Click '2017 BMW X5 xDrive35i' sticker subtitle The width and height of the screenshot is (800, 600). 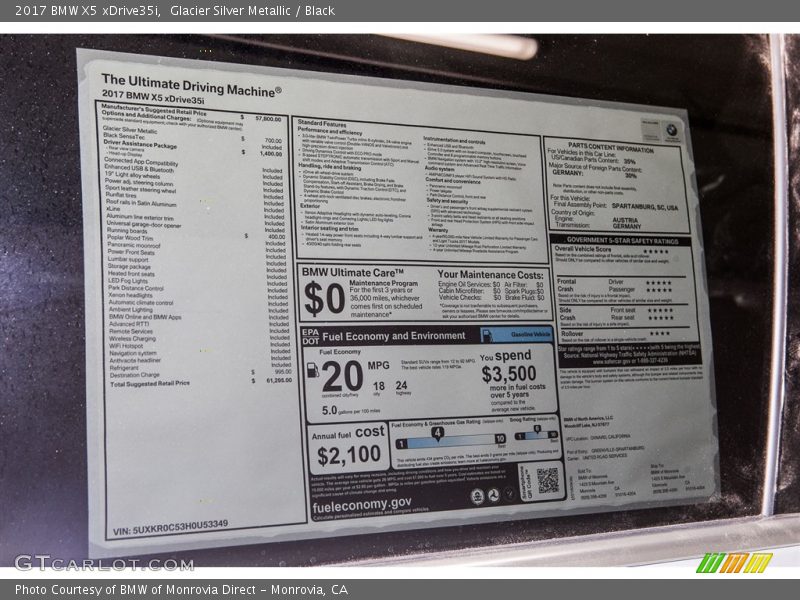153,96
